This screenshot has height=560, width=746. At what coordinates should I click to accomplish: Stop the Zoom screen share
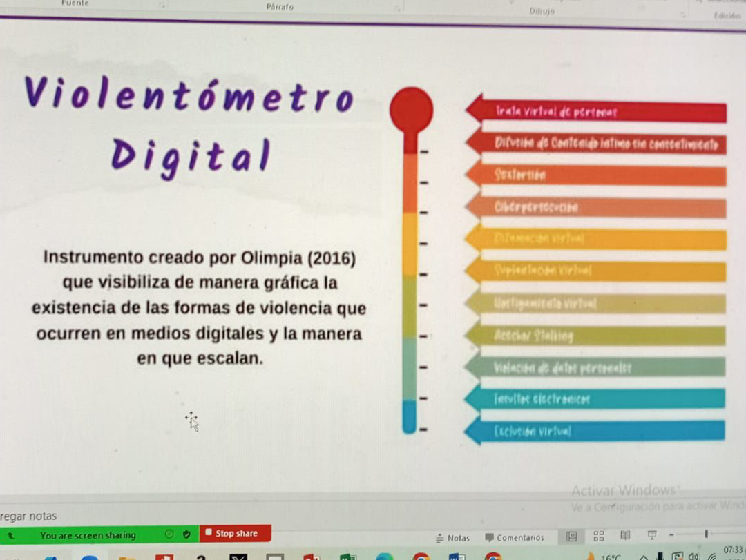click(236, 534)
